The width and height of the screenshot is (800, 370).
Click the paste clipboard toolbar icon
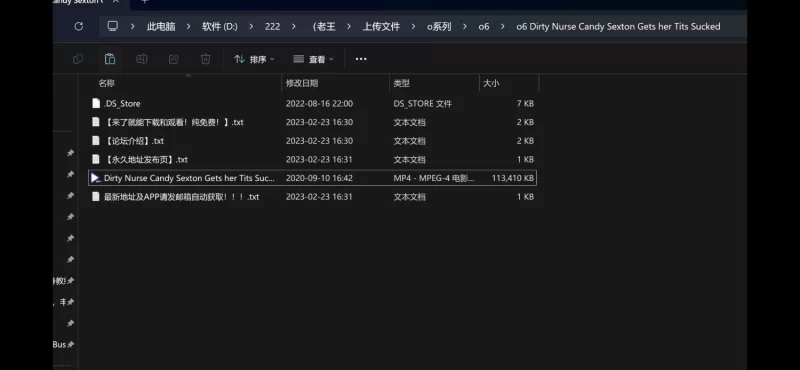pyautogui.click(x=110, y=59)
